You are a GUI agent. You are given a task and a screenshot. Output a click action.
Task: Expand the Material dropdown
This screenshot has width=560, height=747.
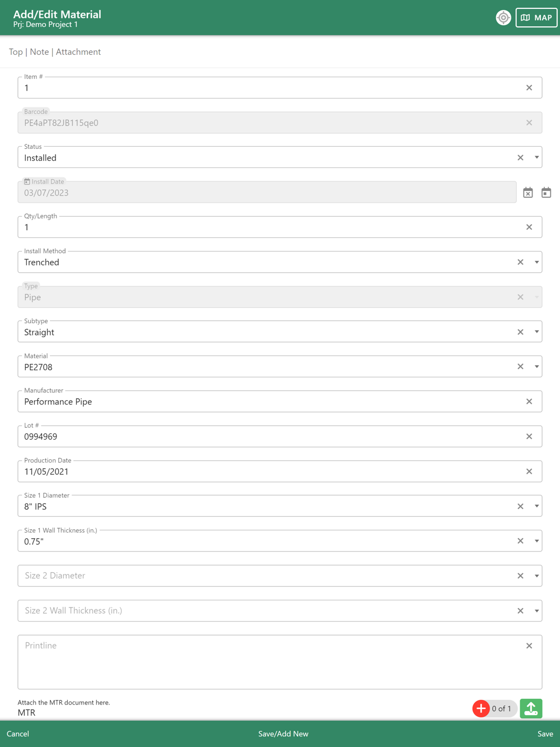pos(536,367)
